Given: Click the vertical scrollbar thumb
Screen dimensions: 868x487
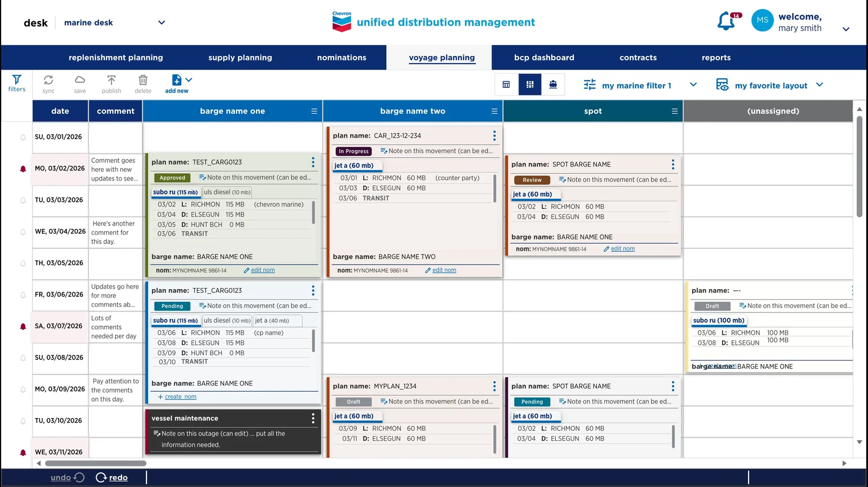Looking at the screenshot, I should [x=859, y=166].
